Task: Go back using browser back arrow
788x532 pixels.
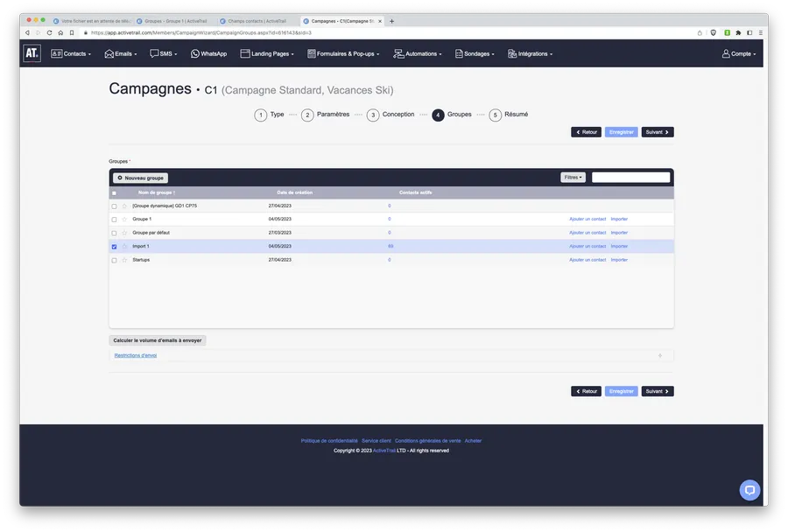Action: pos(27,32)
